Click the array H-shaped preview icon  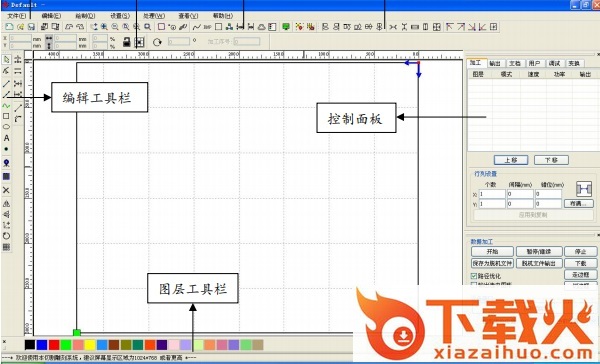(x=584, y=189)
